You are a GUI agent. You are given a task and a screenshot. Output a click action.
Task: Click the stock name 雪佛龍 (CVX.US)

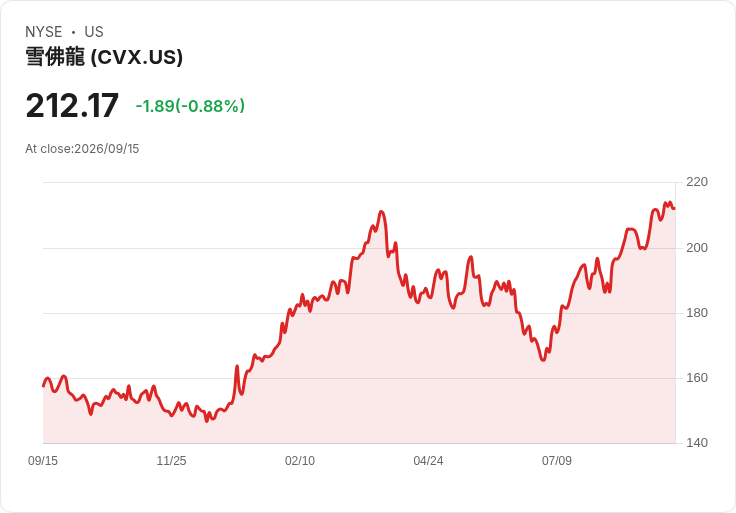(x=104, y=57)
